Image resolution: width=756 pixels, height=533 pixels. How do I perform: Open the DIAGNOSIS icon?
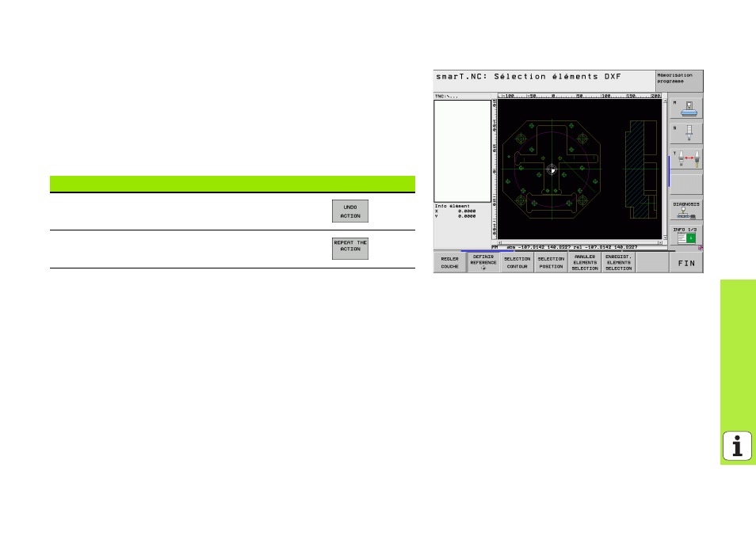(x=686, y=210)
